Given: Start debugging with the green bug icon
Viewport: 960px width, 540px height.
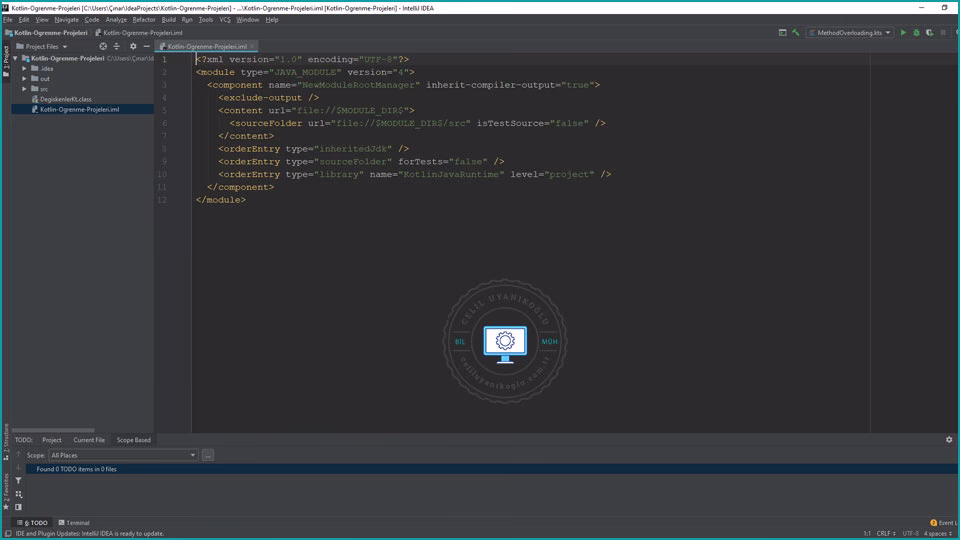Looking at the screenshot, I should click(x=917, y=32).
